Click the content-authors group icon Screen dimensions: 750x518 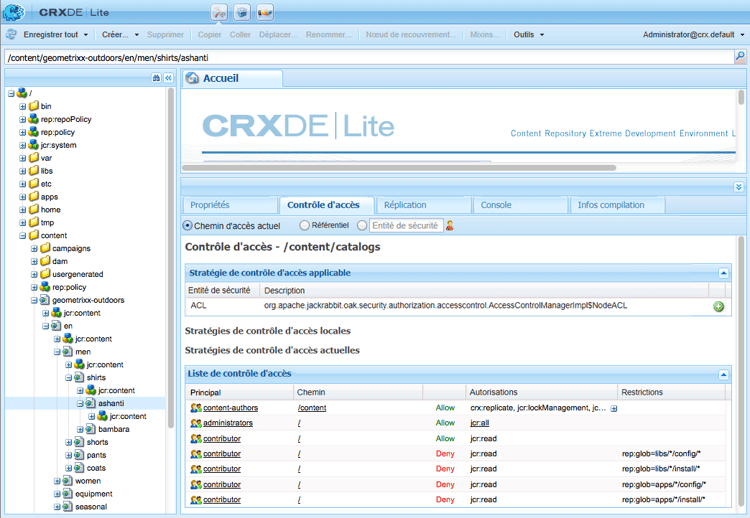[x=196, y=408]
